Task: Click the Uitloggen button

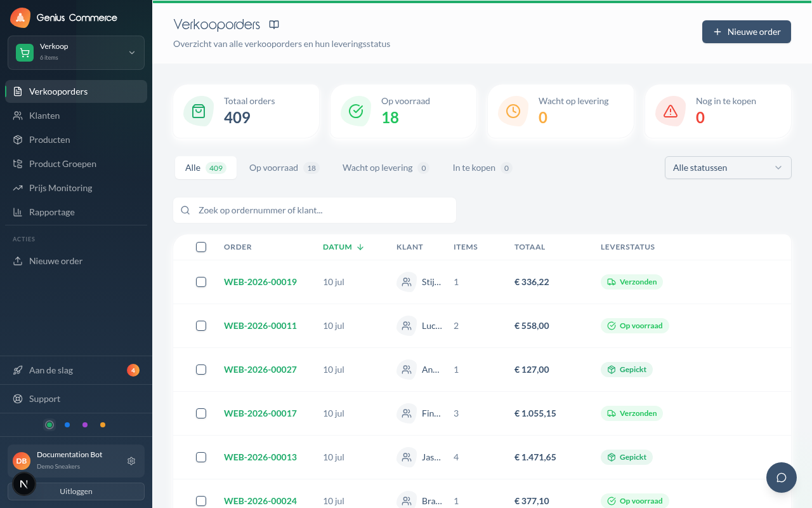Action: [x=76, y=491]
